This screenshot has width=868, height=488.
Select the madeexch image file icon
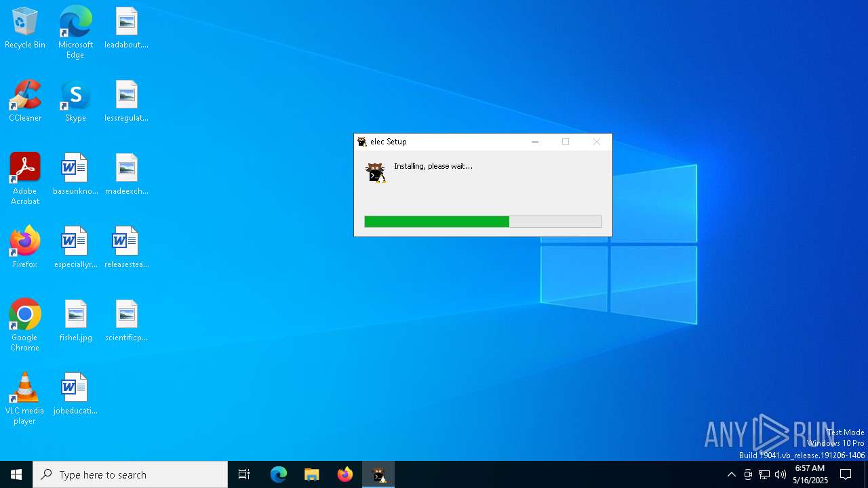pyautogui.click(x=127, y=175)
